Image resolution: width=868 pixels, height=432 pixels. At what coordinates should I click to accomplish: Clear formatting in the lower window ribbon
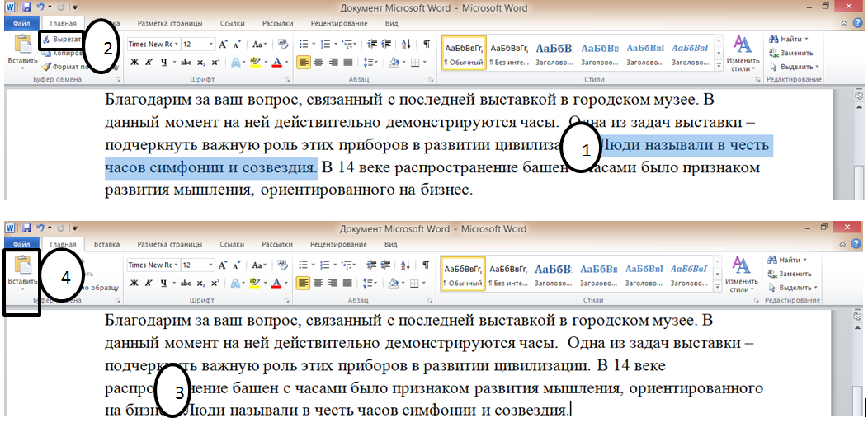coord(283,265)
